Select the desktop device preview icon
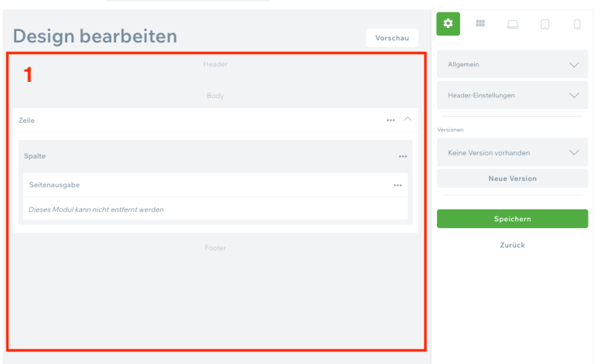Screen dimensions: 594x364 (x=513, y=24)
